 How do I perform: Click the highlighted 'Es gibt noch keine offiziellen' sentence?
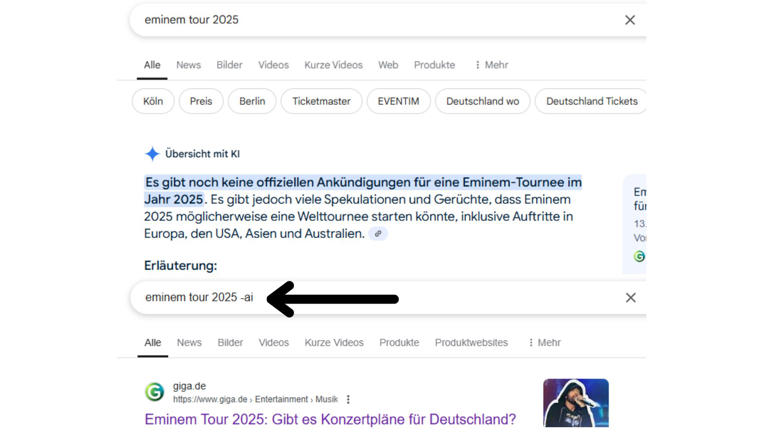pos(363,191)
